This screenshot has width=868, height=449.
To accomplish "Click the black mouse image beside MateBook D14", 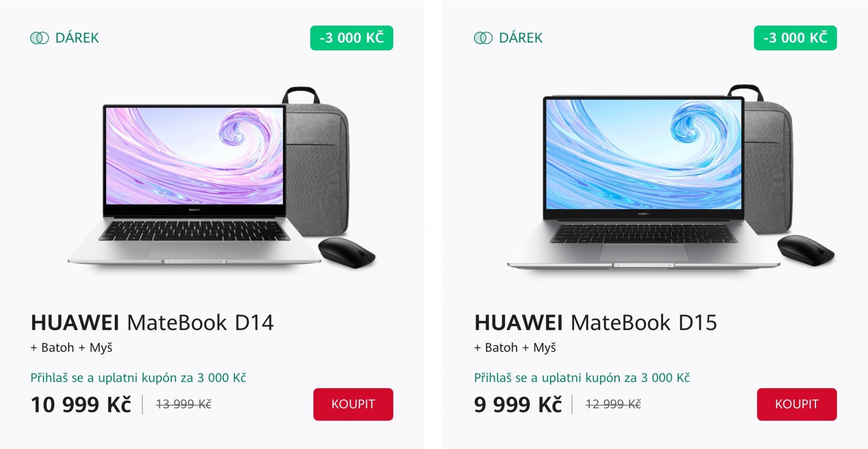I will click(347, 253).
